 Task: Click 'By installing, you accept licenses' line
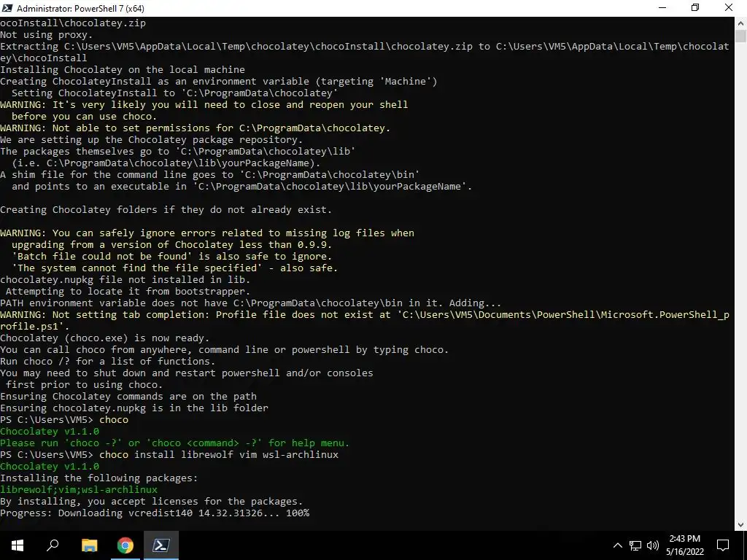point(152,502)
